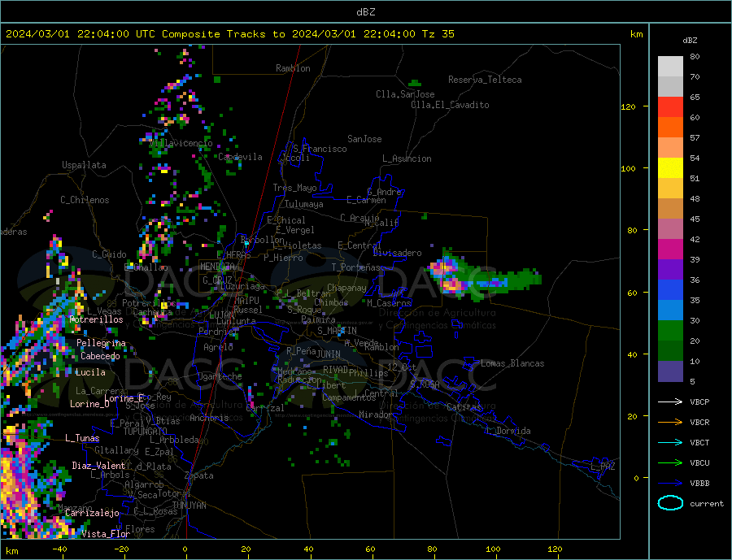Click the 'Lucila' map label
The width and height of the screenshot is (732, 560).
(x=90, y=372)
